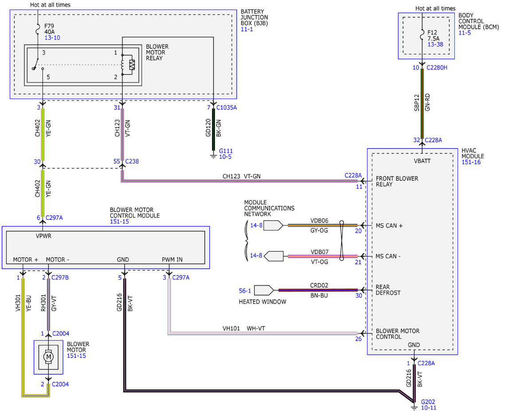Open page reference 10-11
The height and width of the screenshot is (411, 532).
(429, 407)
